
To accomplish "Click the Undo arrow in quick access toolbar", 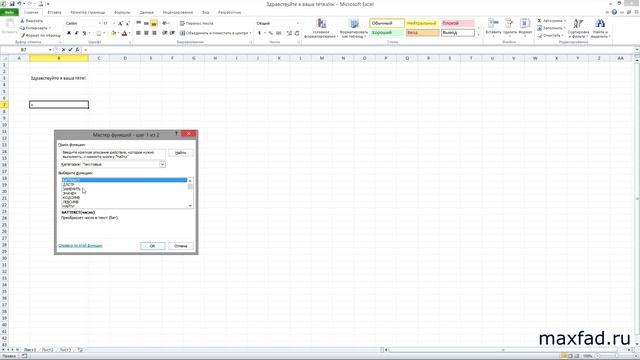I will pyautogui.click(x=19, y=4).
